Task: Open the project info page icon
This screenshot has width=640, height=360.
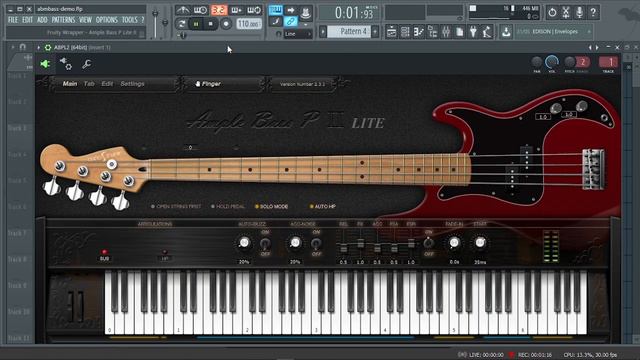Action: [x=460, y=31]
